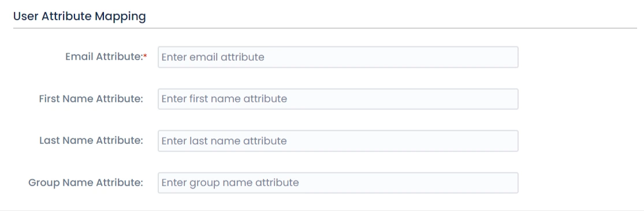Image resolution: width=644 pixels, height=211 pixels.
Task: Click the red required asterisk beside Email Attribute
Action: pyautogui.click(x=145, y=56)
